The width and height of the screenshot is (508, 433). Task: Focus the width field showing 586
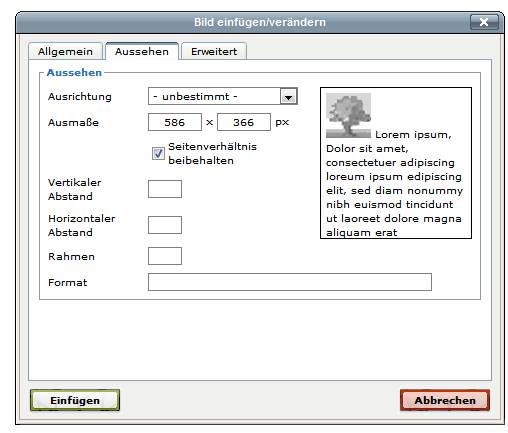(175, 122)
